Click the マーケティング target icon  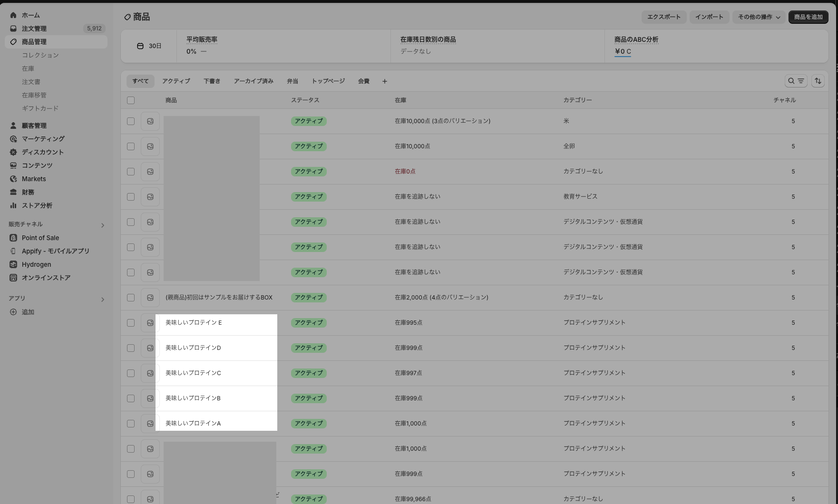point(13,139)
